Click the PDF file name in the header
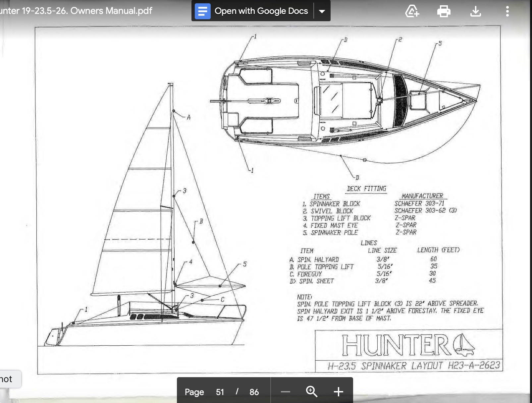 coord(76,11)
